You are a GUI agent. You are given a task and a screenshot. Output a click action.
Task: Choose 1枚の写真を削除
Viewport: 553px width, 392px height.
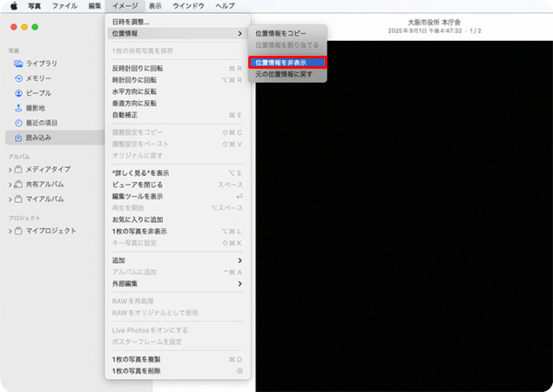click(x=178, y=371)
